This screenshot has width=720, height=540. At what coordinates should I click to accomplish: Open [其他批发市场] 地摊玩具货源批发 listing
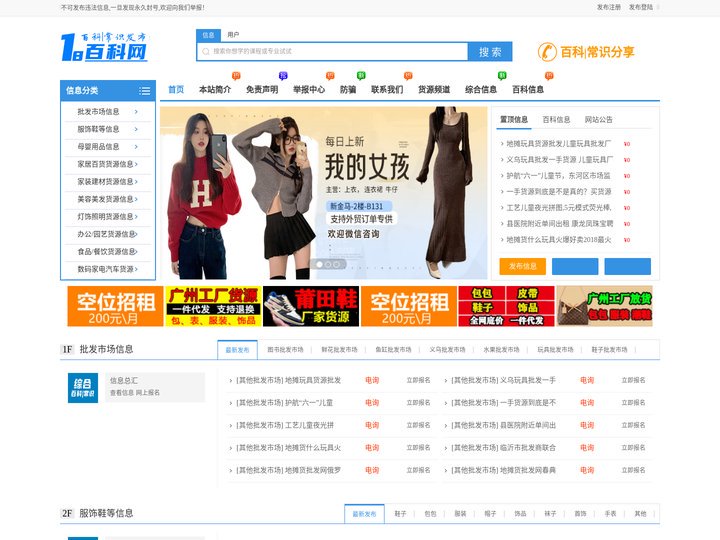coord(288,380)
